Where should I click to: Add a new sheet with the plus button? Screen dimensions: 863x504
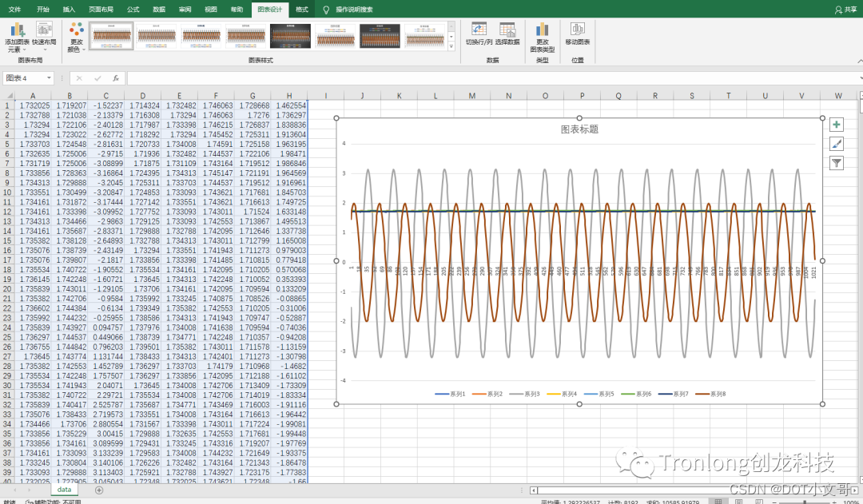(99, 490)
